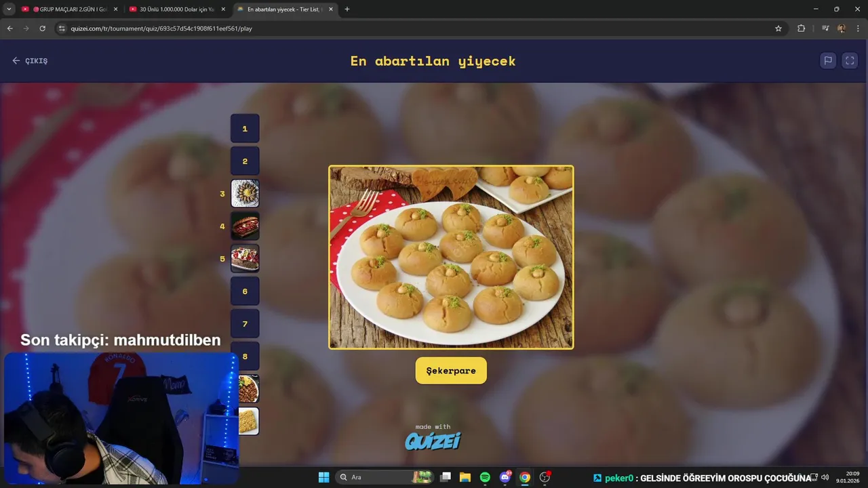Select rank slot 6
This screenshot has height=488, width=868.
(x=245, y=291)
